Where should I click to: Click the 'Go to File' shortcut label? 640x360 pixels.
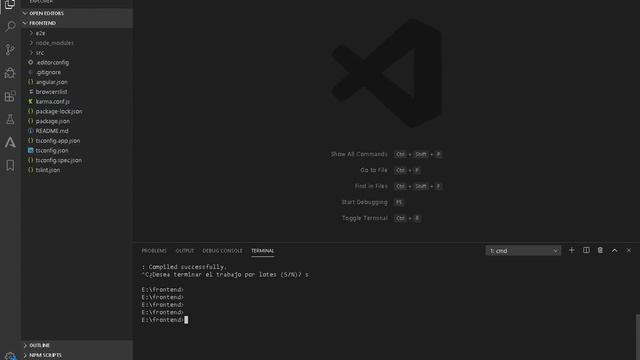pyautogui.click(x=373, y=170)
